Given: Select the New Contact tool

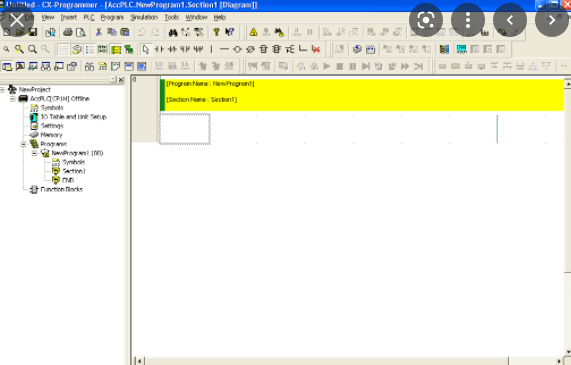Looking at the screenshot, I should tap(159, 49).
